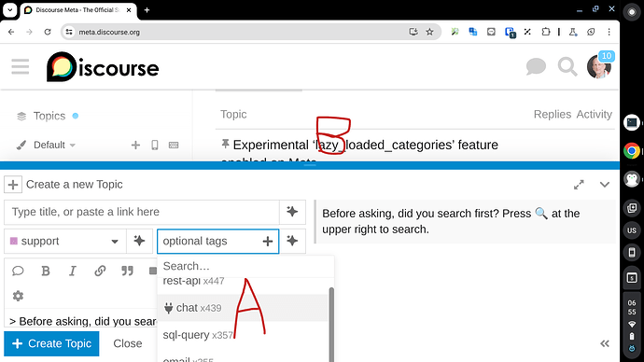The width and height of the screenshot is (644, 362).
Task: Sort by the Activity column header
Action: (594, 114)
